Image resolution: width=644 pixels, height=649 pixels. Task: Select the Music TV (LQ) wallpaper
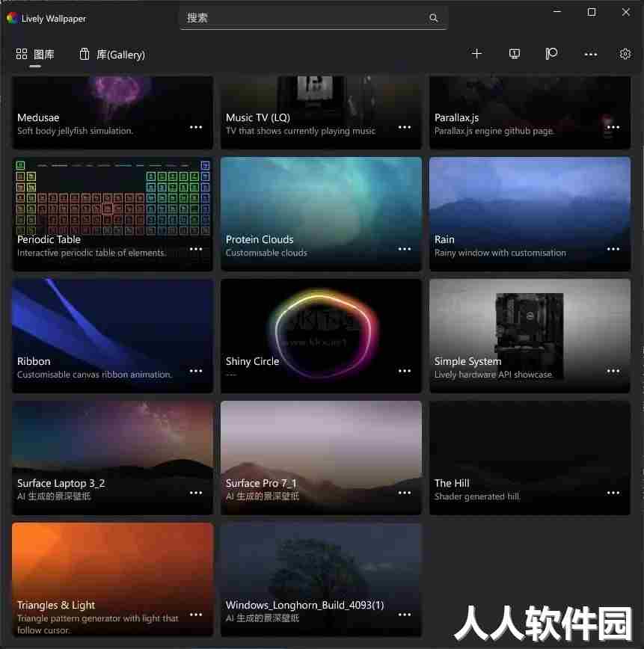click(x=322, y=112)
